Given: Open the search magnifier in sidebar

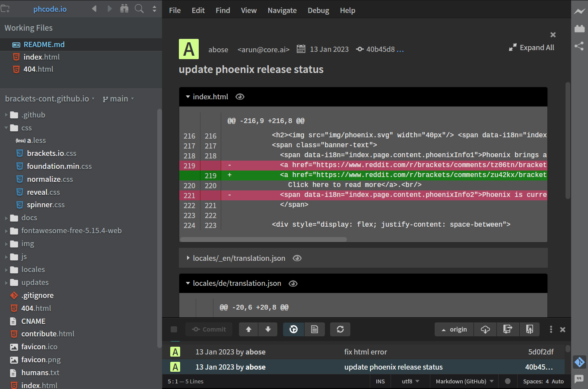Looking at the screenshot, I should coord(139,9).
